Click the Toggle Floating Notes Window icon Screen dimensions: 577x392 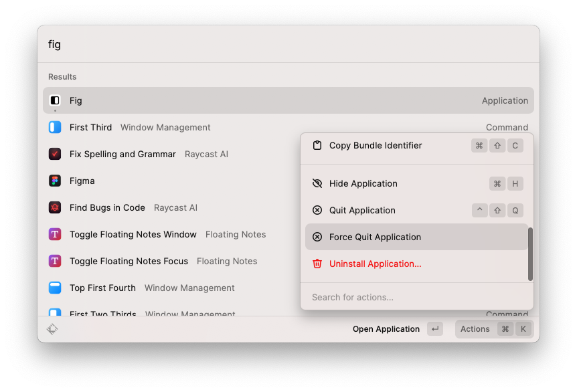pos(55,234)
